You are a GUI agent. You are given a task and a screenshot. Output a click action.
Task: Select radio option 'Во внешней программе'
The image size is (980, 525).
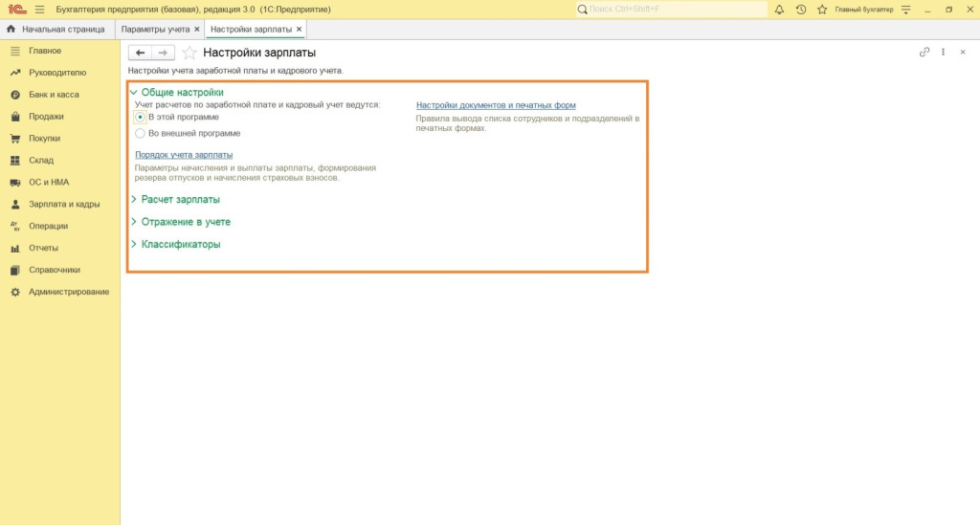click(x=140, y=134)
